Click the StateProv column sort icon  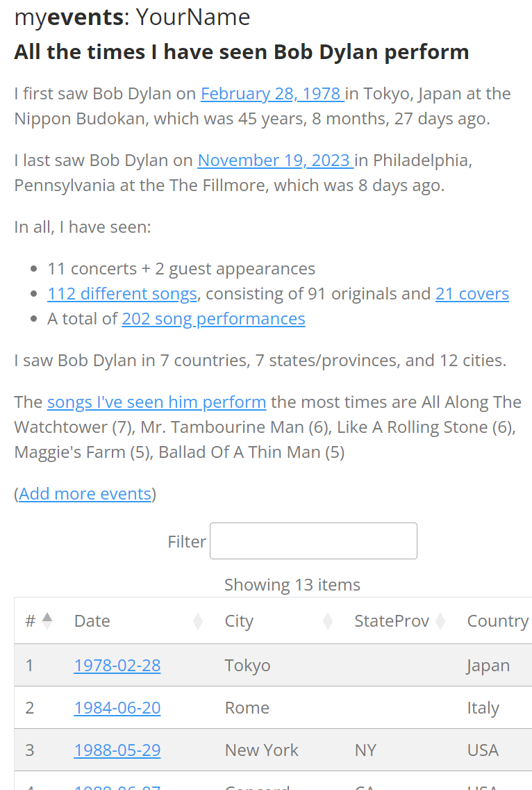point(440,621)
